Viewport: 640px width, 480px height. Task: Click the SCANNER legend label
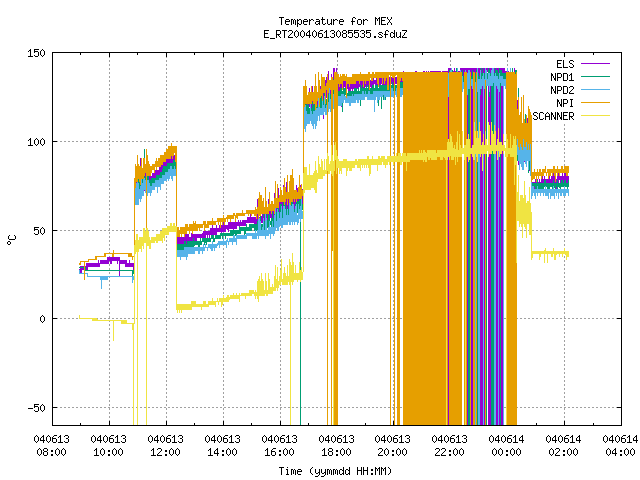click(x=553, y=116)
